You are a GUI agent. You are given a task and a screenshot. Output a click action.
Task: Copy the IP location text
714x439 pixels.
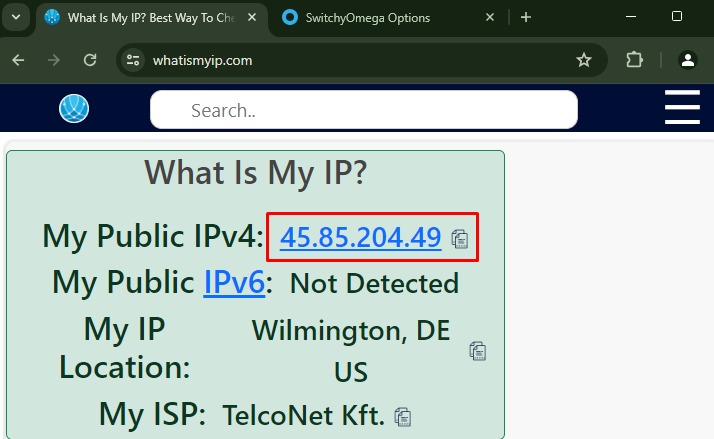click(x=478, y=351)
